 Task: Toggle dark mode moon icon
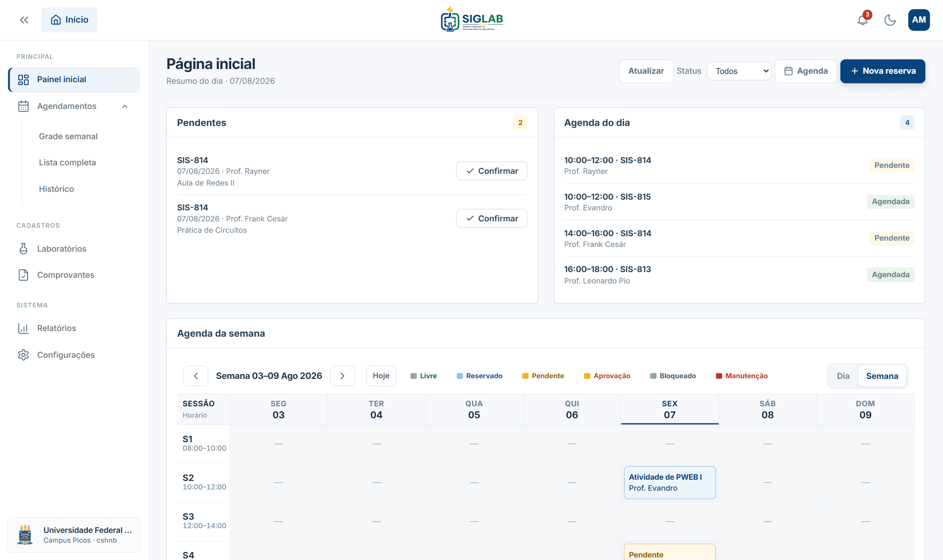[x=890, y=20]
